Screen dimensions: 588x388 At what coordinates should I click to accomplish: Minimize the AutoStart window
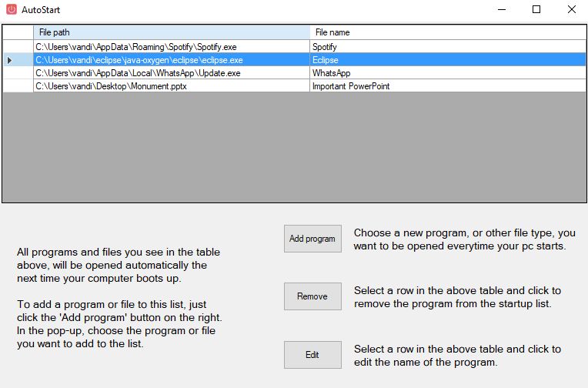[x=501, y=10]
